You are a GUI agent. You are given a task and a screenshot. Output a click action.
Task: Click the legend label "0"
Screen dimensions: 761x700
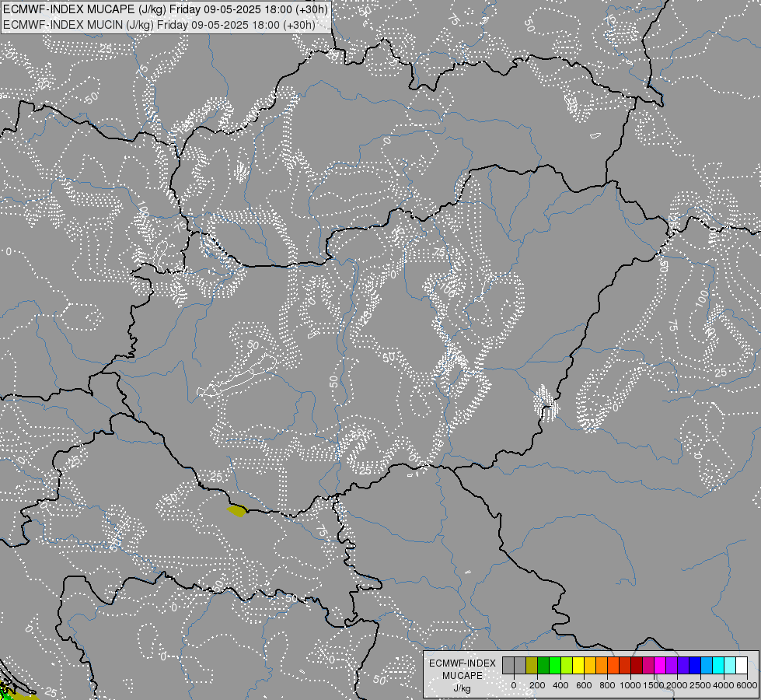514,685
